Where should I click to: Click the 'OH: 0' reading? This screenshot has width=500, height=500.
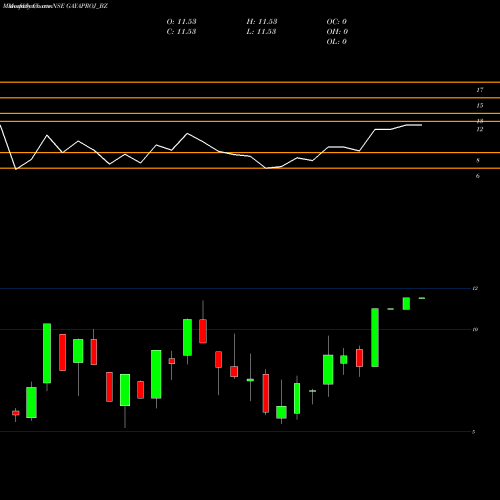pyautogui.click(x=337, y=32)
